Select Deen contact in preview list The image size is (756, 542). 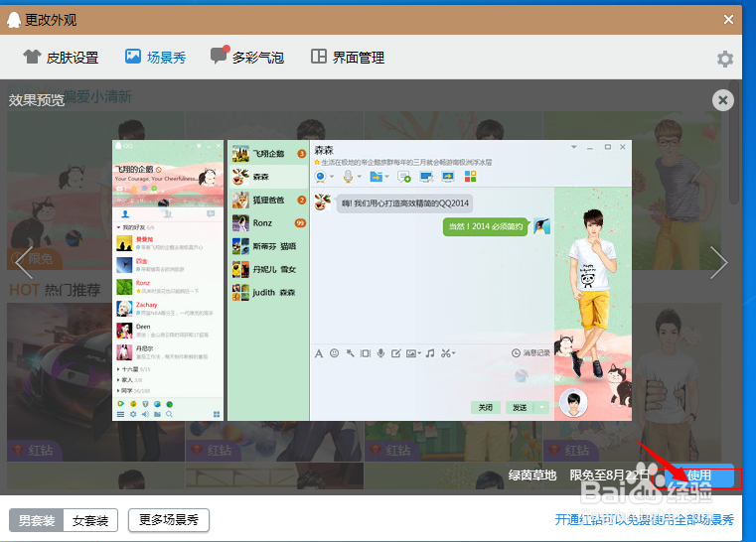168,331
